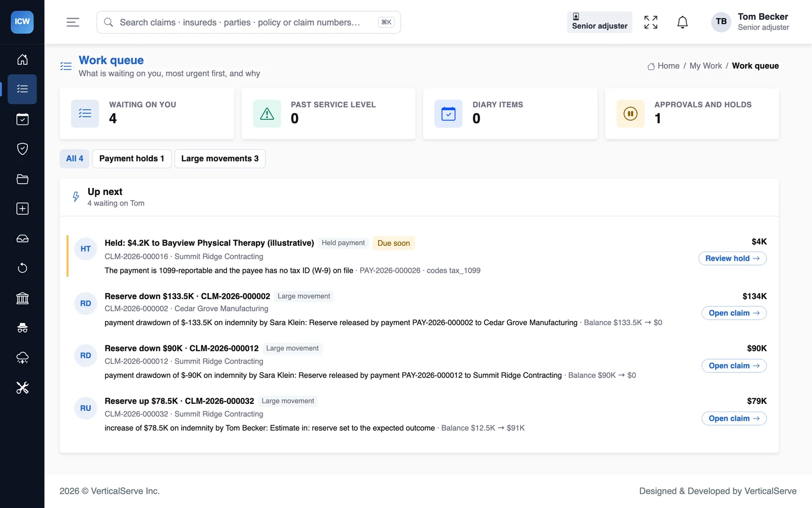
Task: Click the Held payment tag
Action: click(x=343, y=243)
